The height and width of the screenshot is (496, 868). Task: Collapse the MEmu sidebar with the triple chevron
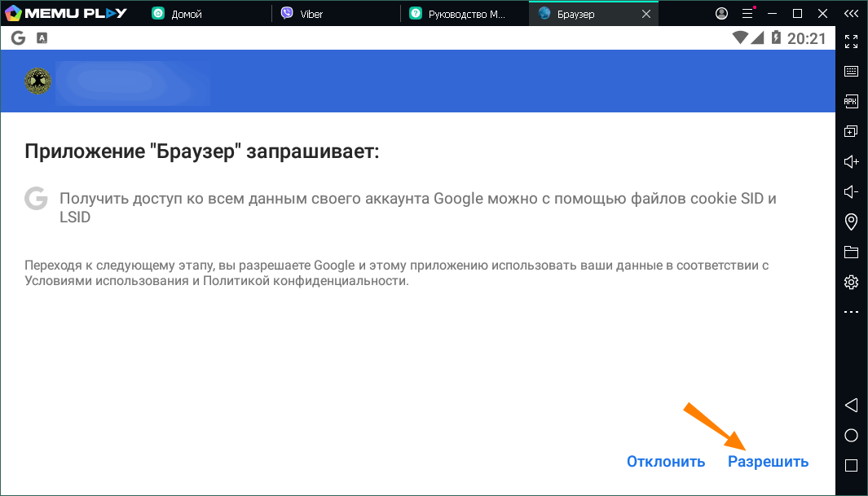click(851, 13)
